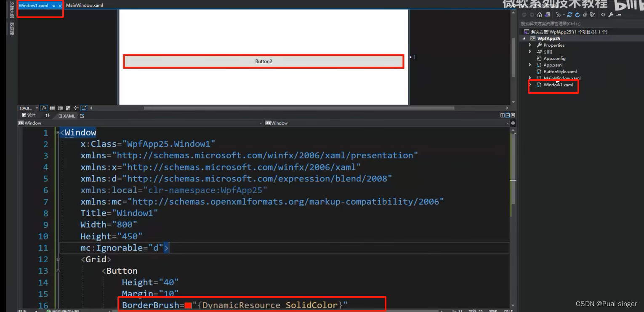644x312 pixels.
Task: Sync with active document icon
Action: pyautogui.click(x=570, y=15)
